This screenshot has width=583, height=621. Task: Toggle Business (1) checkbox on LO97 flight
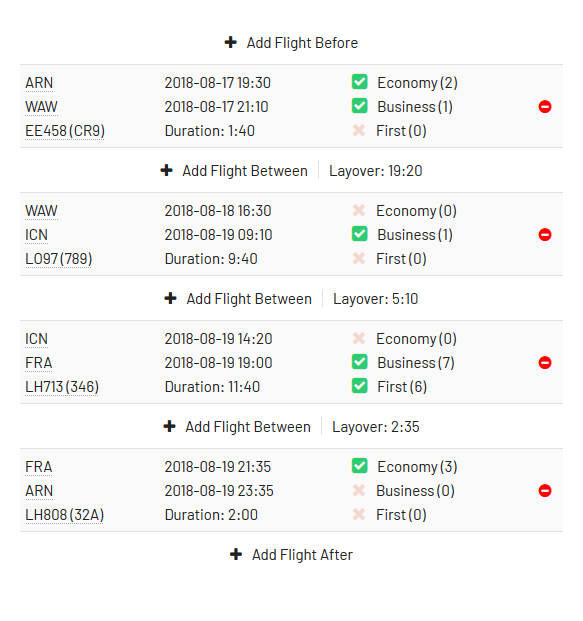tap(360, 234)
